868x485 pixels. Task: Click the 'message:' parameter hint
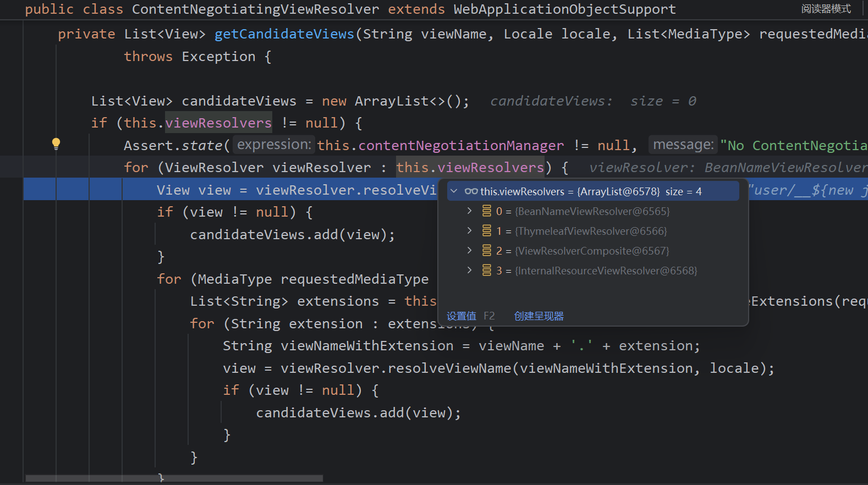683,145
